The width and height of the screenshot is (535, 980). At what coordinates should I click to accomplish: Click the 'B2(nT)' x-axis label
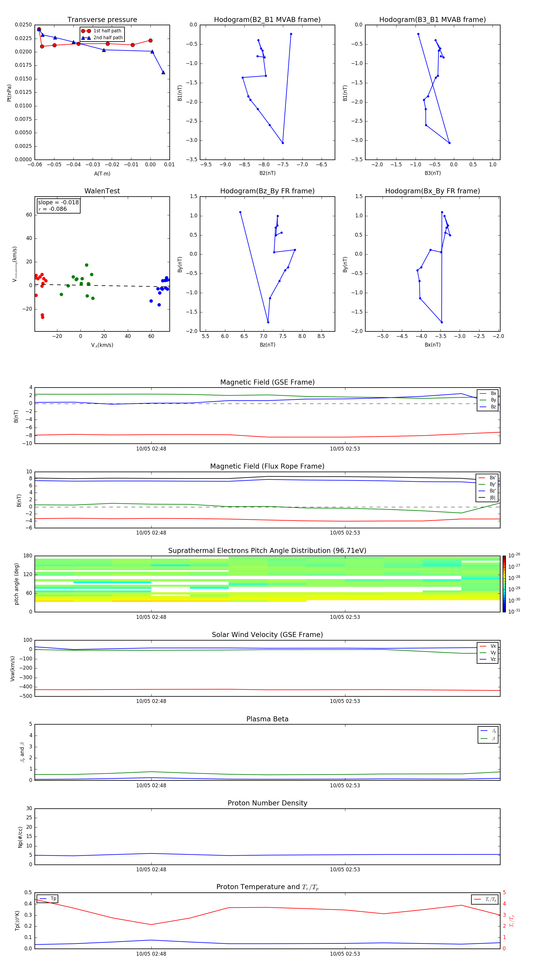tap(267, 173)
